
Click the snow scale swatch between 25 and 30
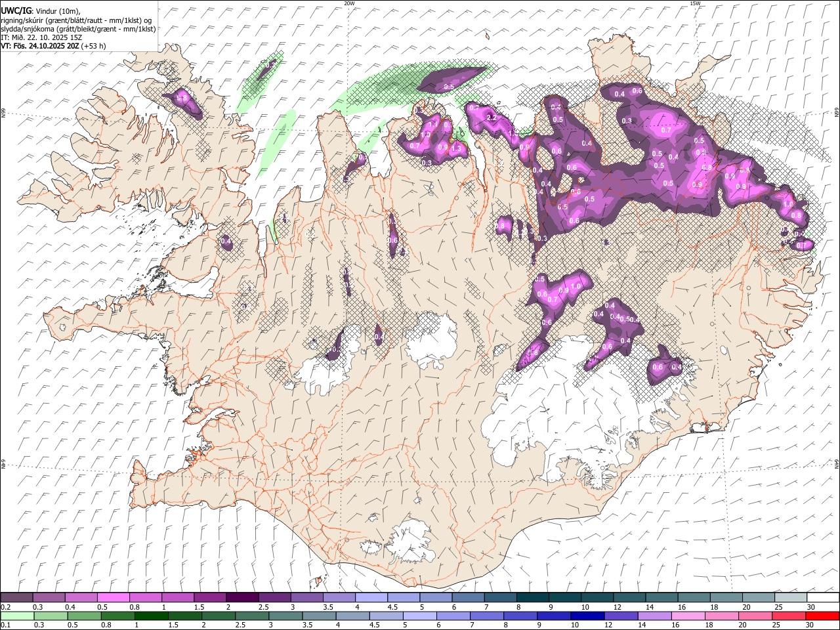click(x=791, y=598)
